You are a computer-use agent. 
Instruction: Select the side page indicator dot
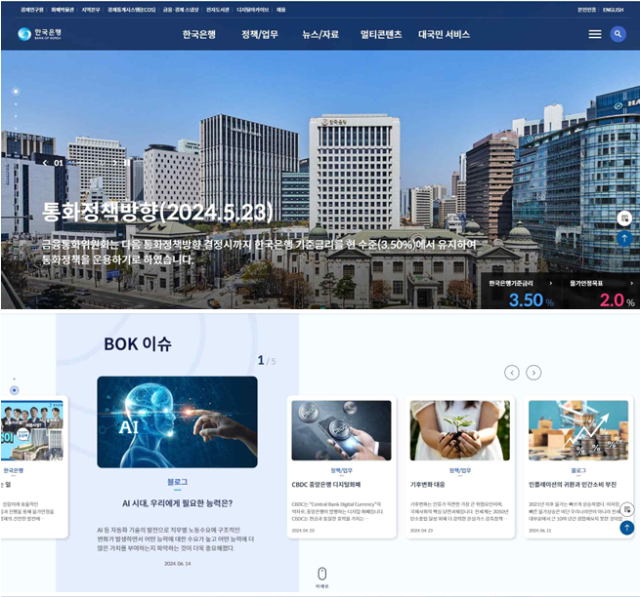click(x=14, y=389)
